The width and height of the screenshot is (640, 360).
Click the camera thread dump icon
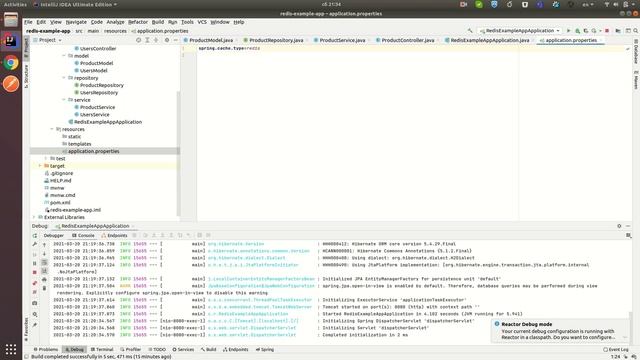35,303
